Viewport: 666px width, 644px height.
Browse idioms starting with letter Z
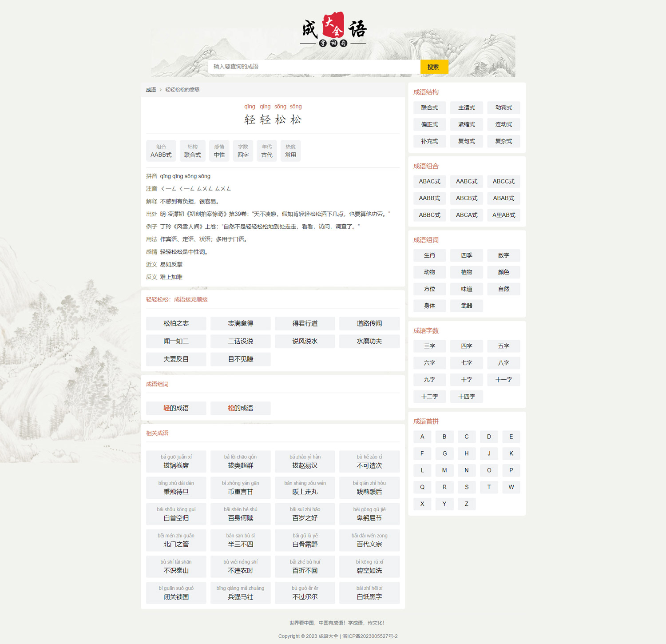coord(466,504)
